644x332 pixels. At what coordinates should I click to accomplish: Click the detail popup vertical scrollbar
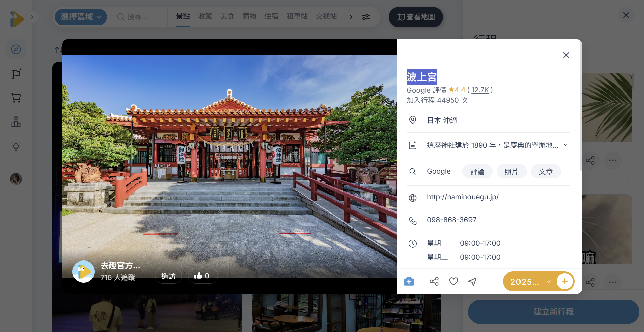pos(581,106)
